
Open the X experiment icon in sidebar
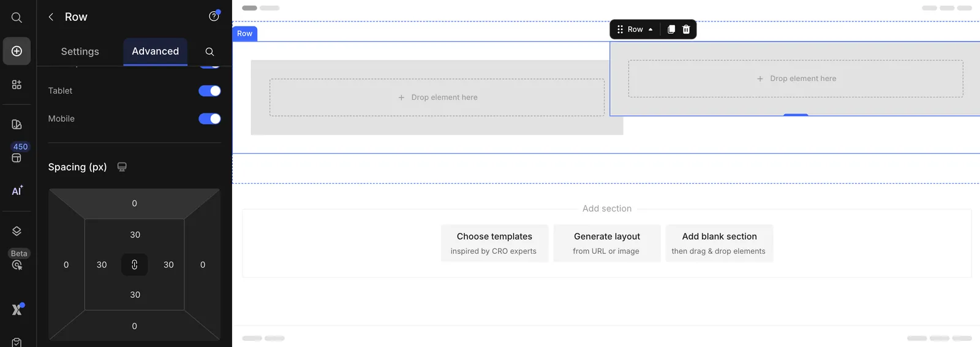(17, 310)
